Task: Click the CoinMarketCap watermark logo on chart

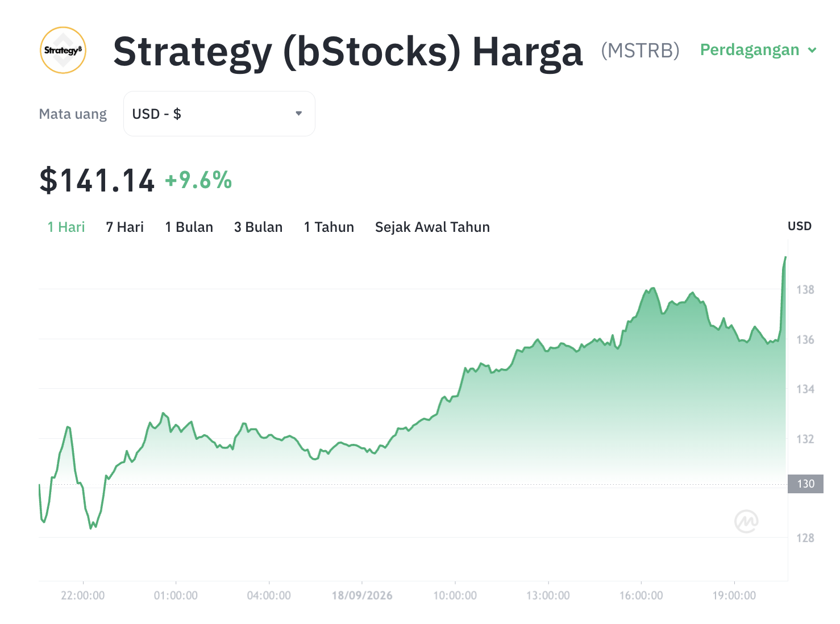Action: [746, 521]
